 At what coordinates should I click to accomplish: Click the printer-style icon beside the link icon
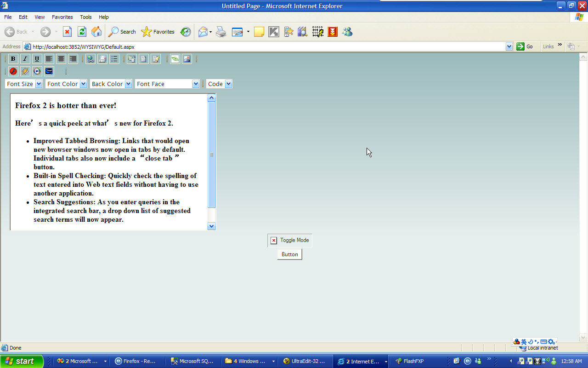[102, 59]
